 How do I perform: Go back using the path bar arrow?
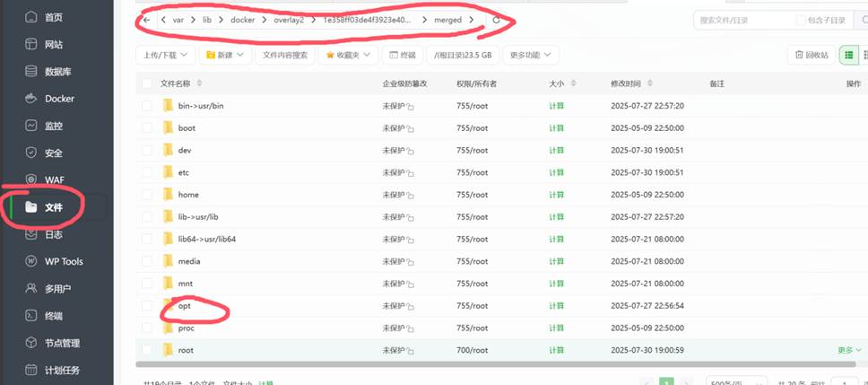[147, 20]
